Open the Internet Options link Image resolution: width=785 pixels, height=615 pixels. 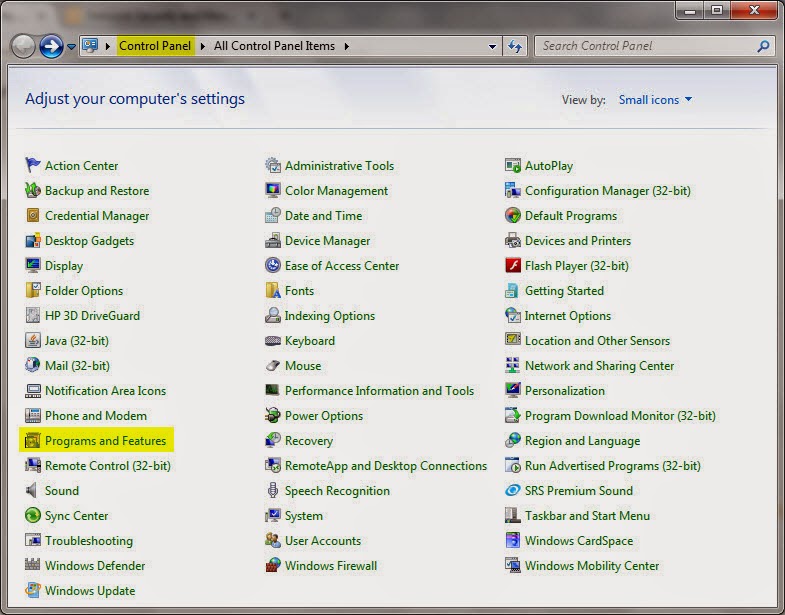pyautogui.click(x=568, y=316)
